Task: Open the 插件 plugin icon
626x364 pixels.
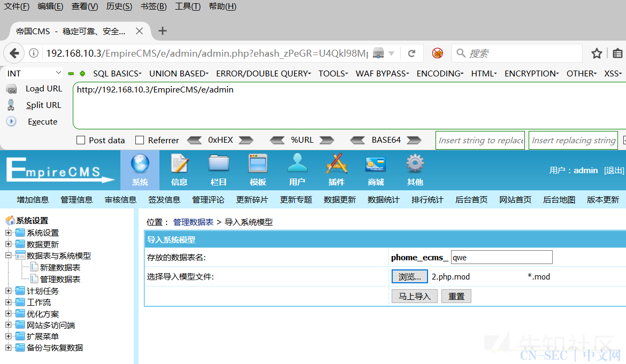Action: coord(336,164)
